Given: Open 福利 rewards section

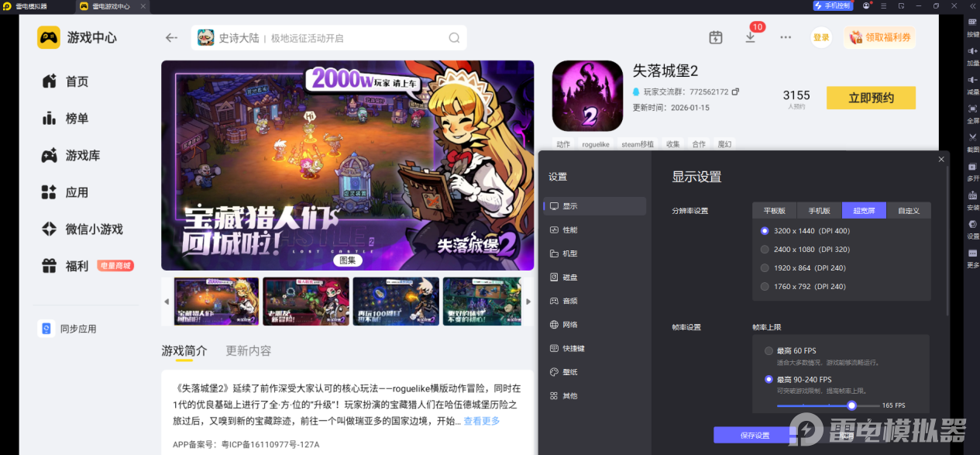Looking at the screenshot, I should tap(66, 266).
